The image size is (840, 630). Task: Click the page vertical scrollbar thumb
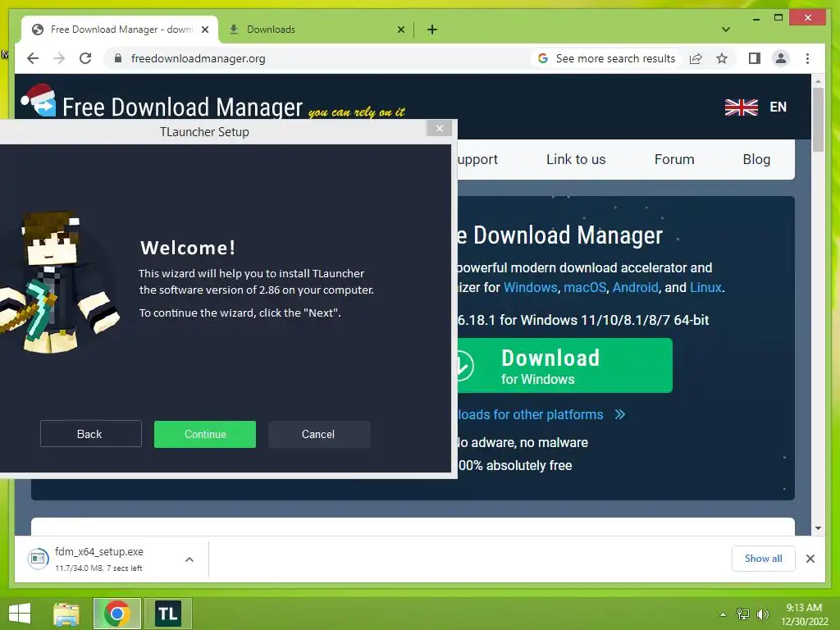point(818,120)
